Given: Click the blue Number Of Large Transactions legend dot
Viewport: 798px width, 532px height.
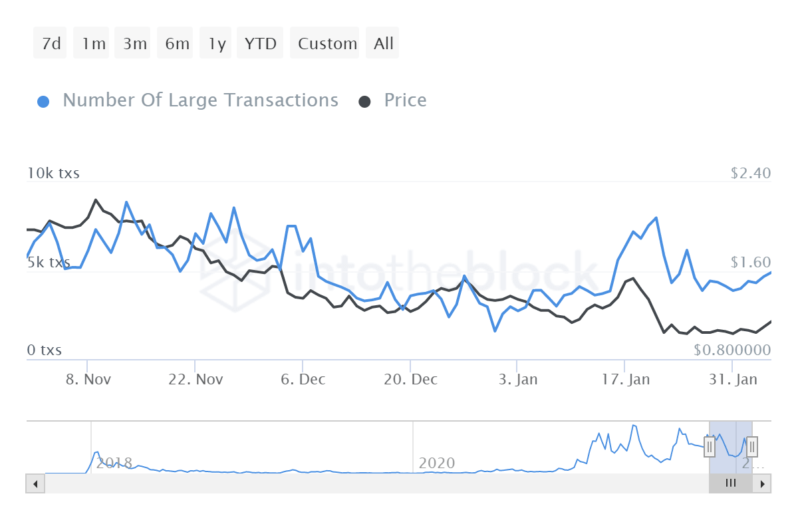Looking at the screenshot, I should click(x=43, y=100).
